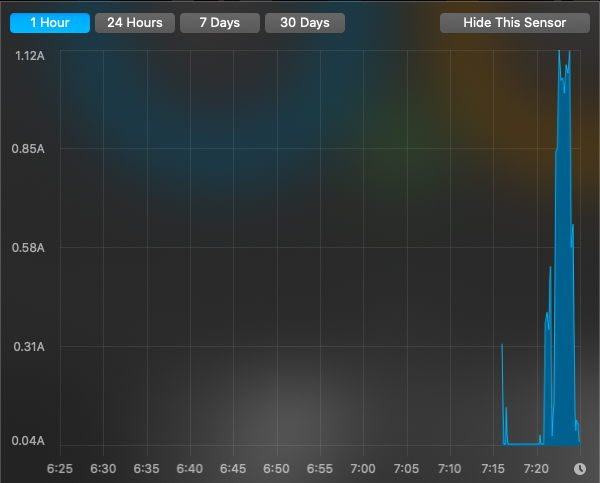Screen dimensions: 600x483
Task: Click the 1.12A axis label
Action: [30, 56]
